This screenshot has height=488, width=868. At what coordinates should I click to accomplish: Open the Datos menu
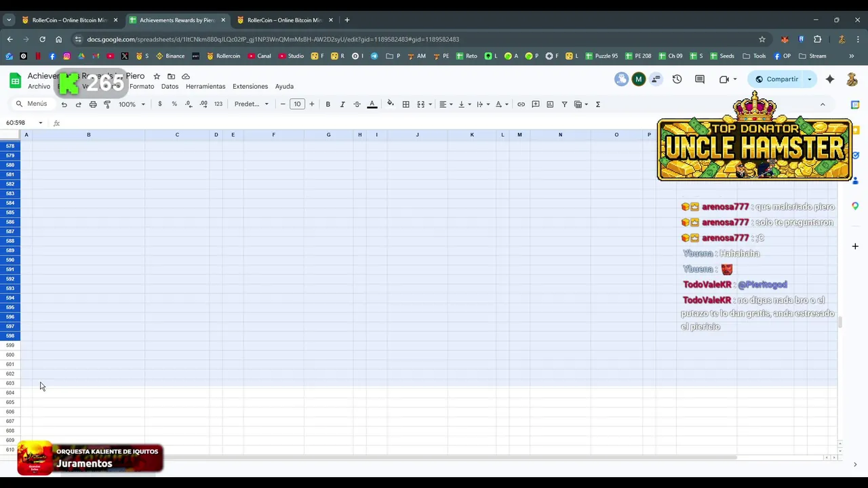[170, 86]
